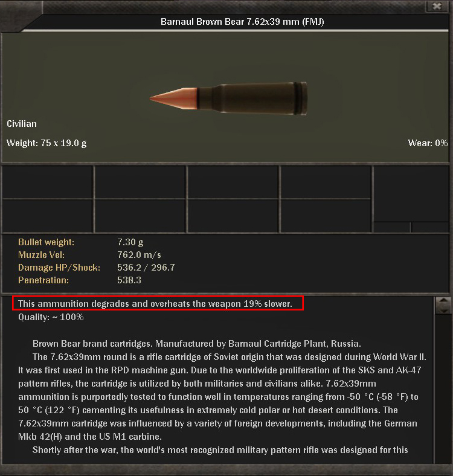Click the Wear: 0% indicator

(428, 143)
